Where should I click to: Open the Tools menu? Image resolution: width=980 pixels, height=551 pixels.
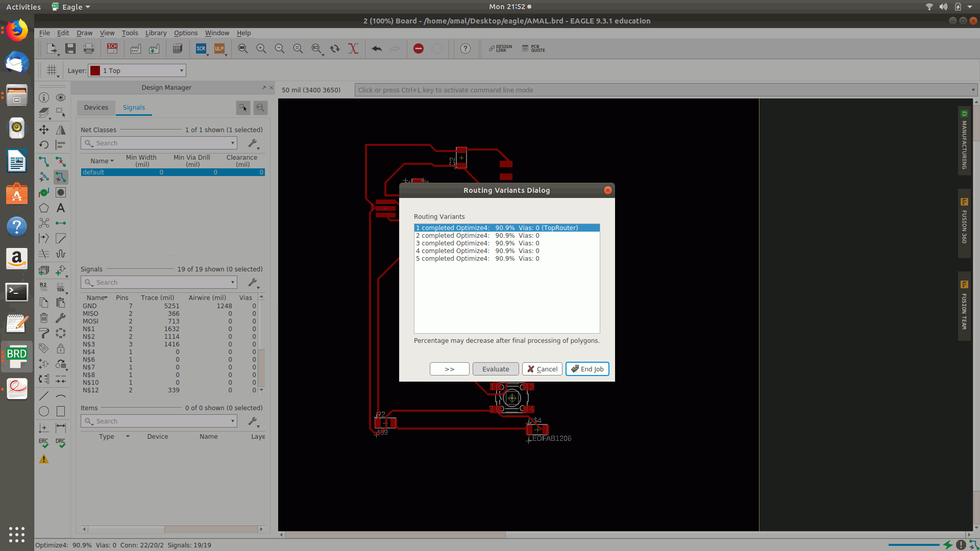click(x=130, y=33)
